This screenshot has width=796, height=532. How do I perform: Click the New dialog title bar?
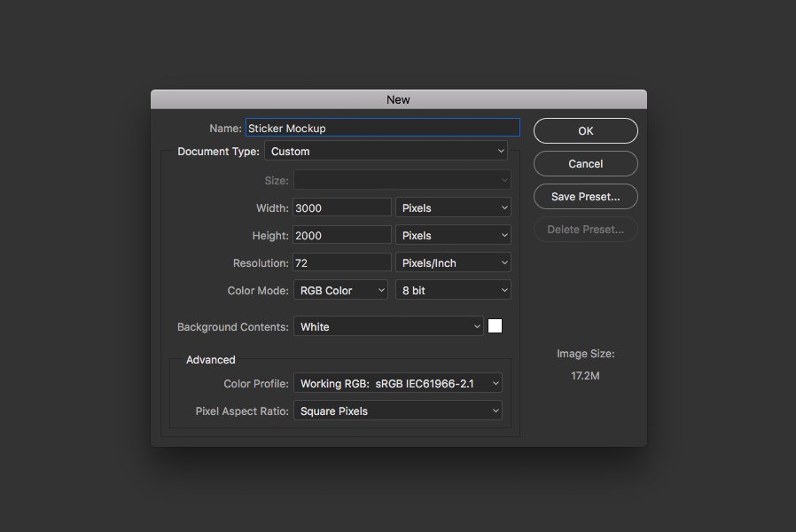399,99
